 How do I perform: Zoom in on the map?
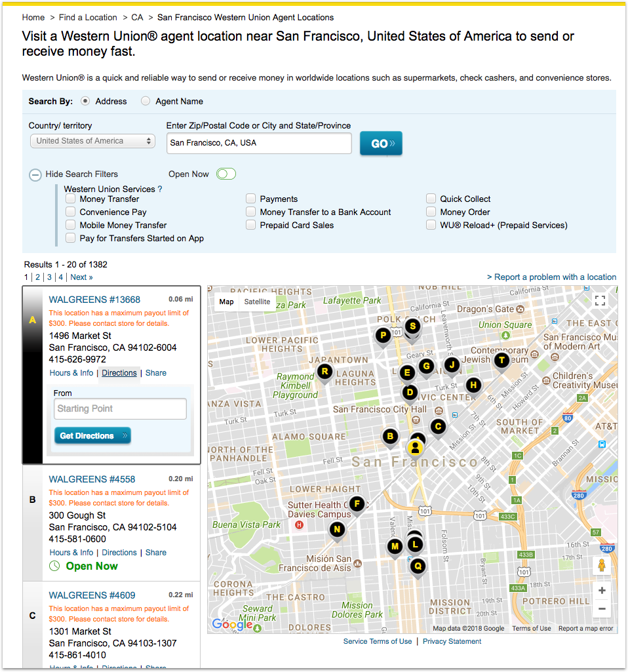point(602,591)
